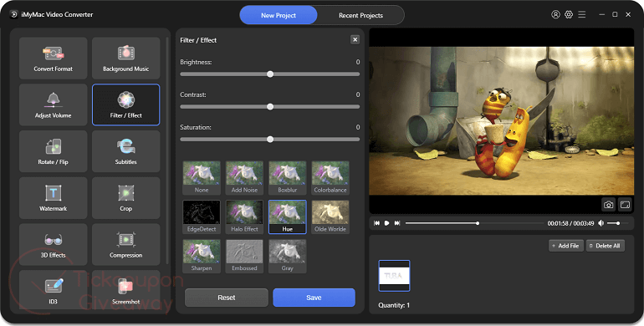Open the hamburger menu in title bar
644x326 pixels.
(581, 14)
